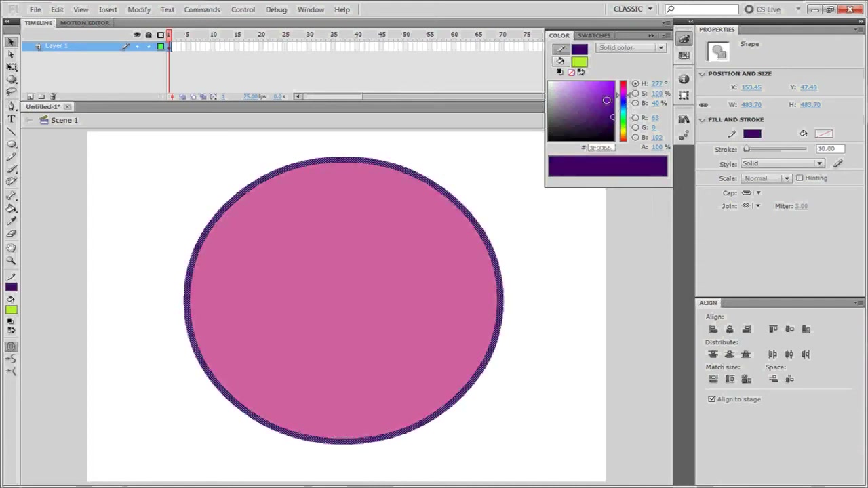This screenshot has height=488, width=868.
Task: Select the S saturation radio button
Action: 635,94
